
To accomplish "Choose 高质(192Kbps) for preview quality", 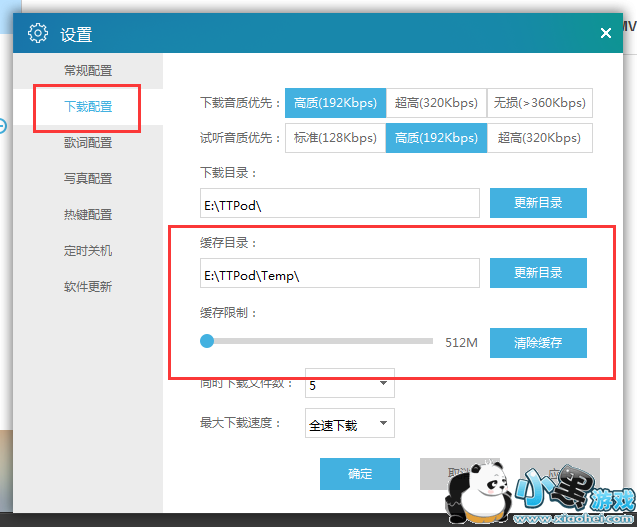I will click(x=436, y=138).
